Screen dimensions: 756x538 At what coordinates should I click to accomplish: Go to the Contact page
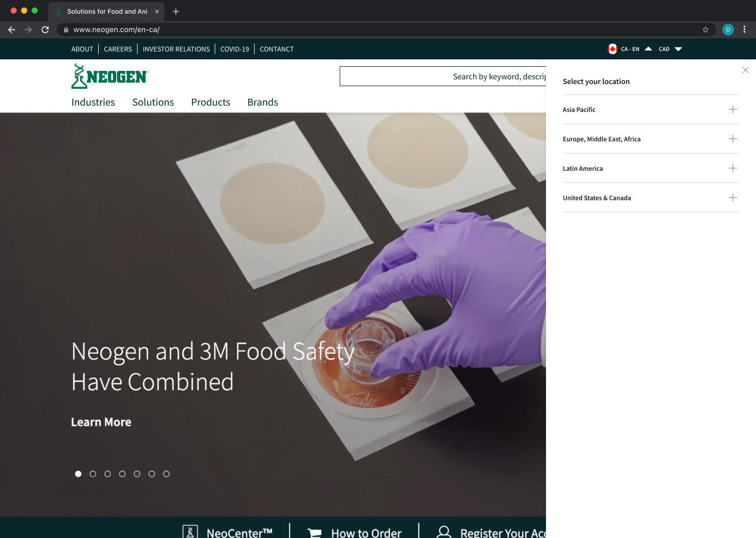(277, 49)
